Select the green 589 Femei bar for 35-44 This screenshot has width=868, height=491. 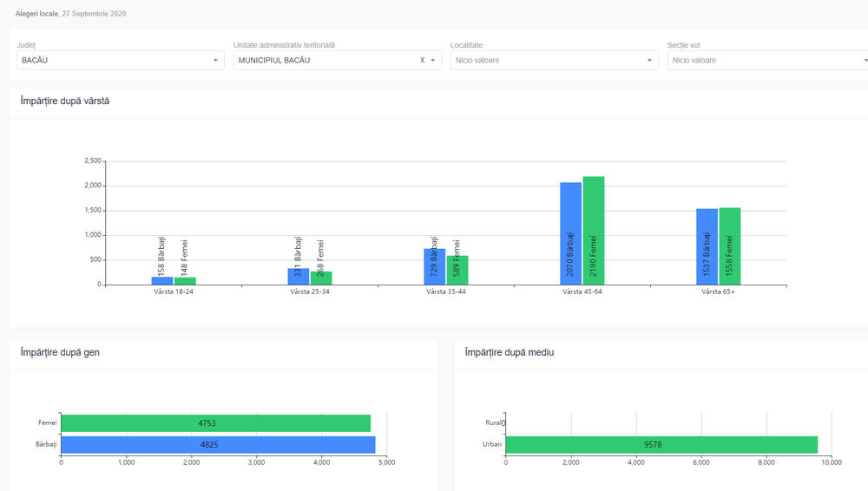click(457, 270)
